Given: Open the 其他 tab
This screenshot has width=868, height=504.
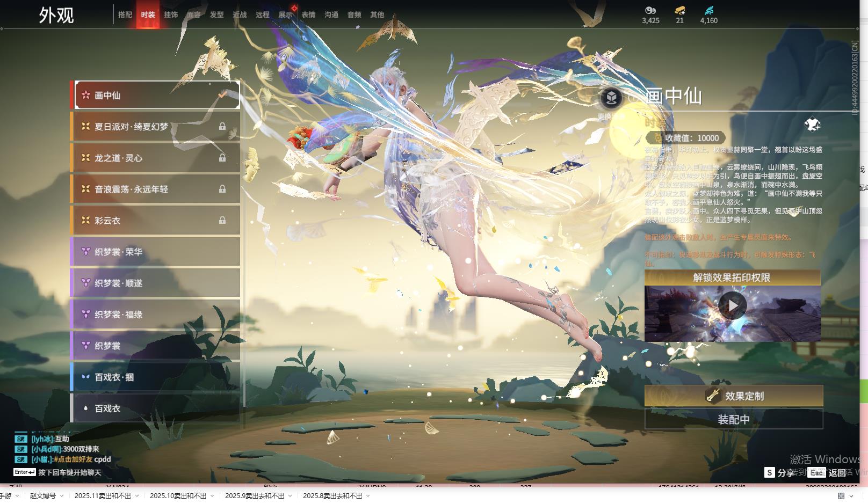Looking at the screenshot, I should coord(377,14).
